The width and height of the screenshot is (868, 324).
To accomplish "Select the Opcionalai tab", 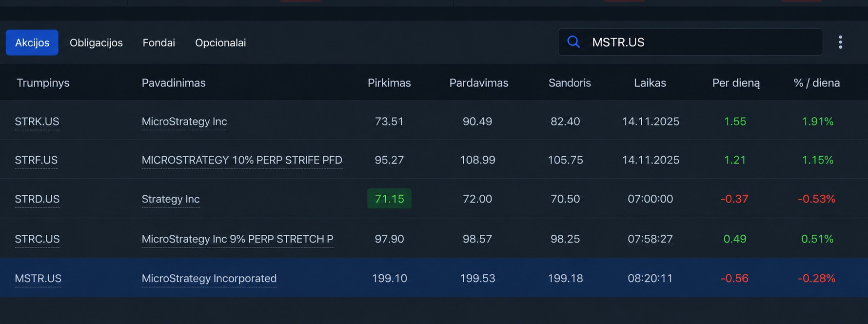I will [x=220, y=42].
